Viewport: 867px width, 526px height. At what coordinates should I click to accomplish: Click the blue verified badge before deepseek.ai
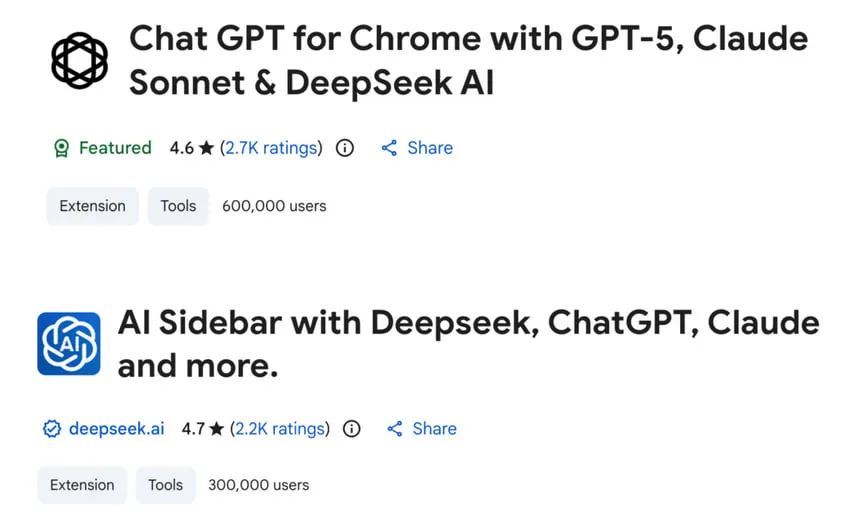pyautogui.click(x=52, y=429)
